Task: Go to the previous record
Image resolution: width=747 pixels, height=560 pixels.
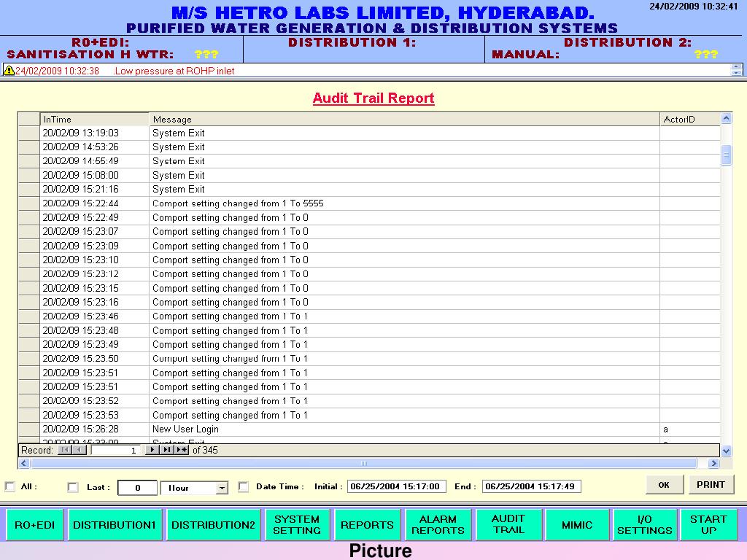Action: (x=80, y=450)
